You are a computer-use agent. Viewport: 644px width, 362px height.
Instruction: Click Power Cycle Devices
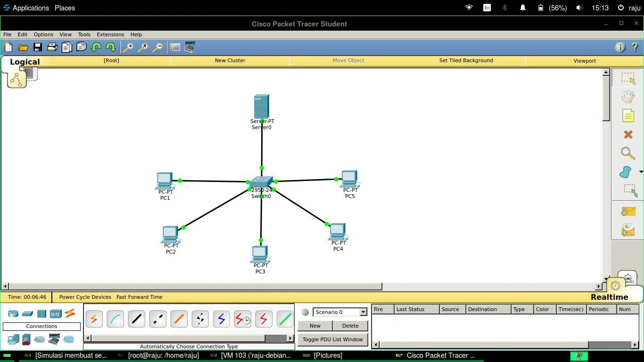[x=85, y=297]
